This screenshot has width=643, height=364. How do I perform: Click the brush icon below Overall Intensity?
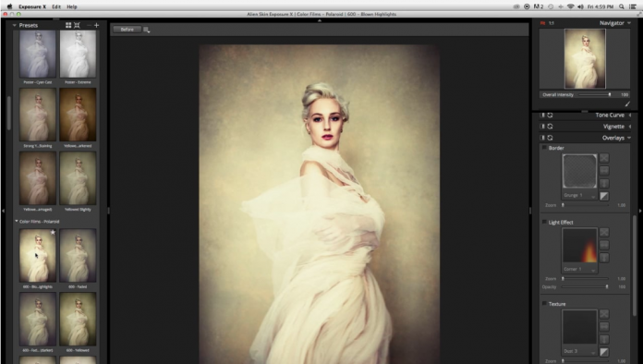click(627, 103)
